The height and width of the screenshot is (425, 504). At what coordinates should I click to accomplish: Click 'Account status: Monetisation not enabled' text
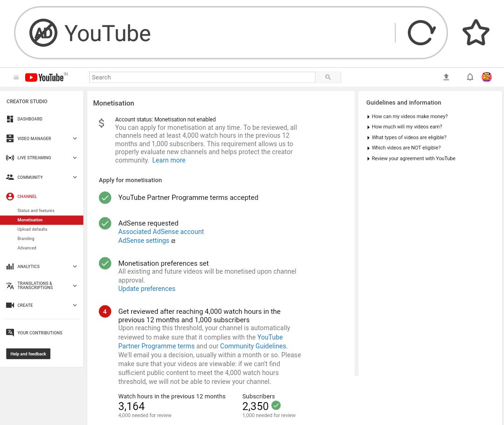pyautogui.click(x=165, y=120)
